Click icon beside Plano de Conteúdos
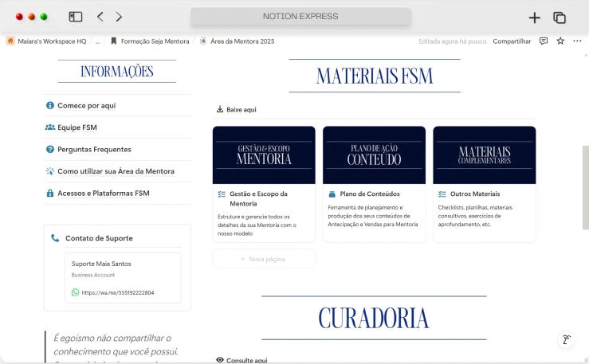 pyautogui.click(x=332, y=194)
